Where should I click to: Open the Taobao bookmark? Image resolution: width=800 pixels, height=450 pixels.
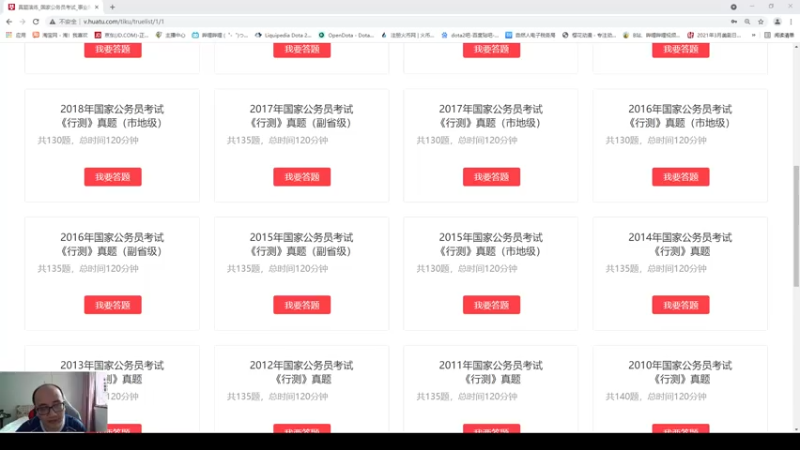tap(60, 35)
